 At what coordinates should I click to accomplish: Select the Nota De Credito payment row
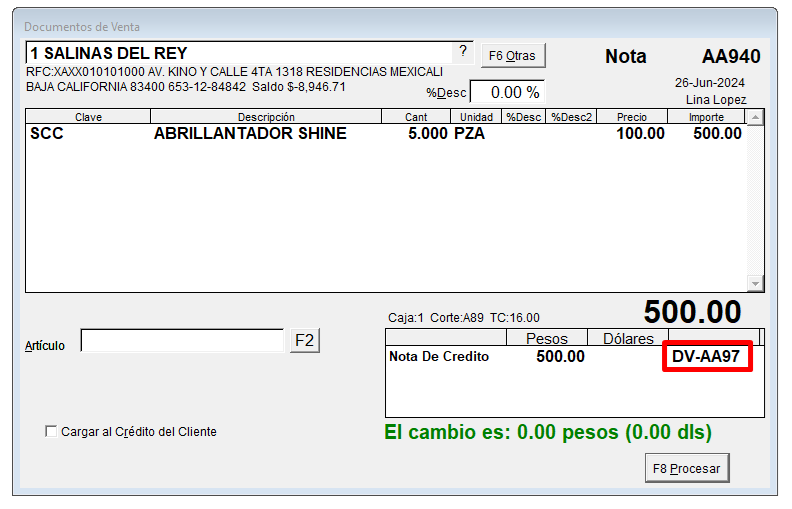(x=439, y=357)
